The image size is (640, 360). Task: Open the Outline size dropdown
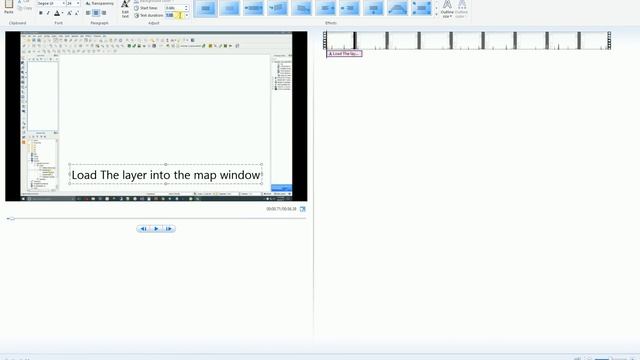click(x=447, y=9)
